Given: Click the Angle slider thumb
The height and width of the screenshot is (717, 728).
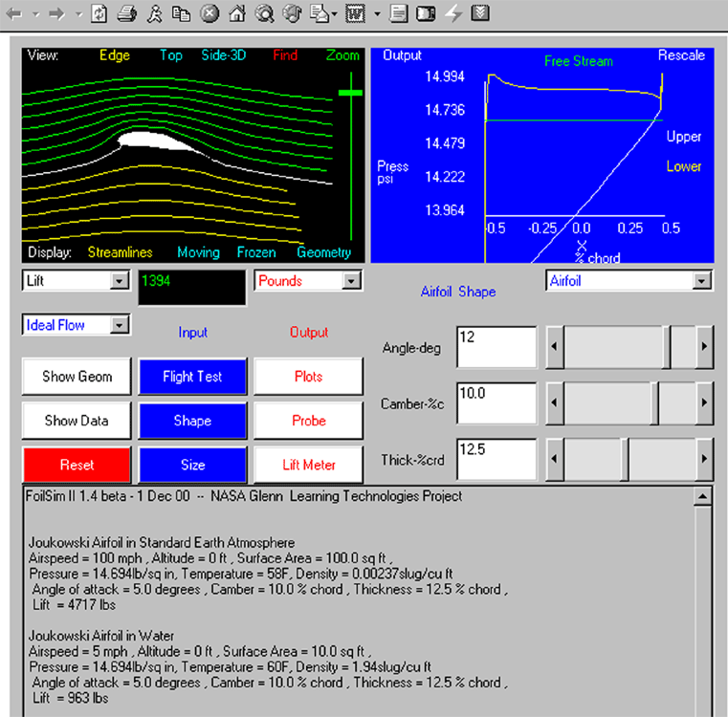Looking at the screenshot, I should (x=667, y=347).
